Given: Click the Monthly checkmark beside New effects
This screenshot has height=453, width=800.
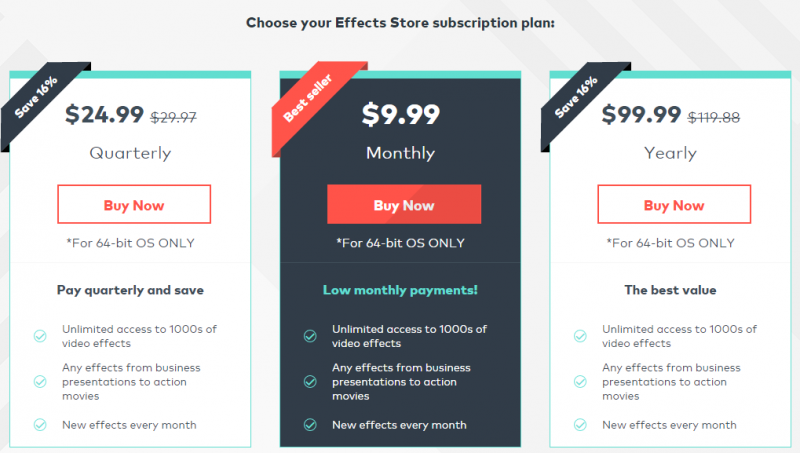Looking at the screenshot, I should click(x=310, y=424).
